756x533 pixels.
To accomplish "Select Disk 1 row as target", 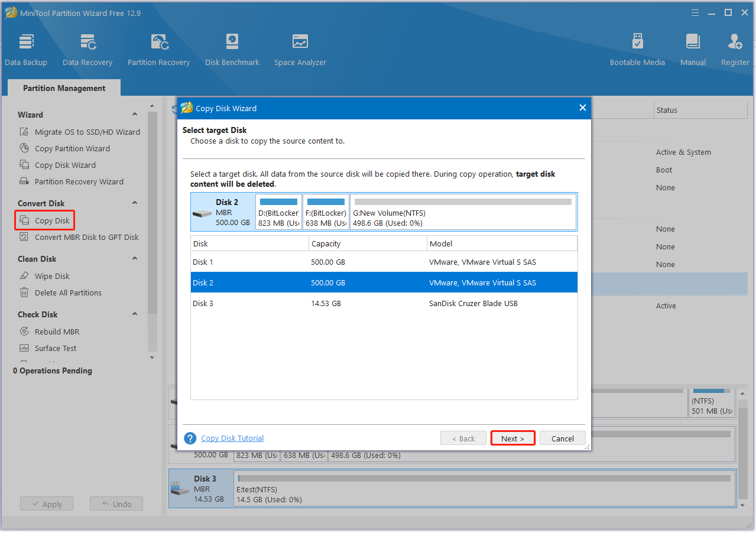I will click(384, 262).
